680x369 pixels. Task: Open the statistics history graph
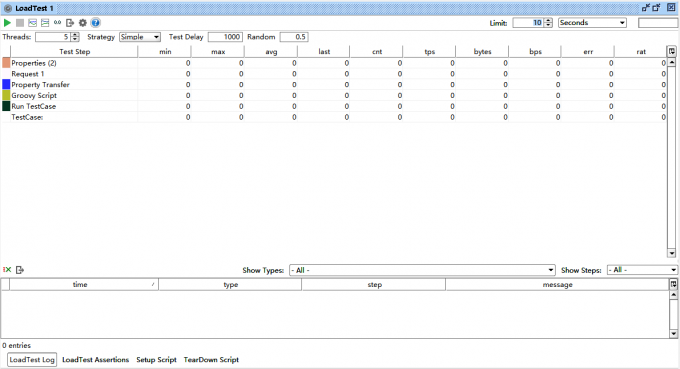click(45, 23)
